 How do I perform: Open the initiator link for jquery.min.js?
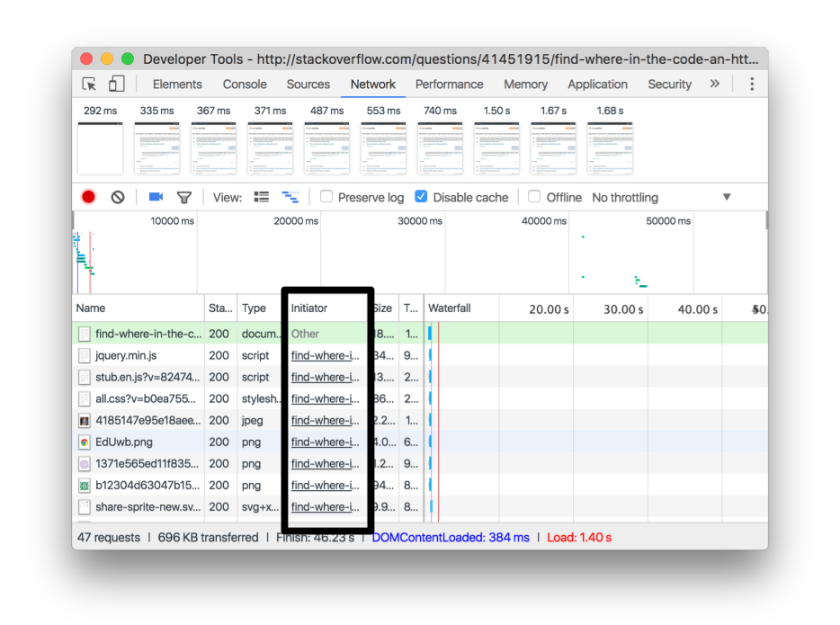point(326,355)
